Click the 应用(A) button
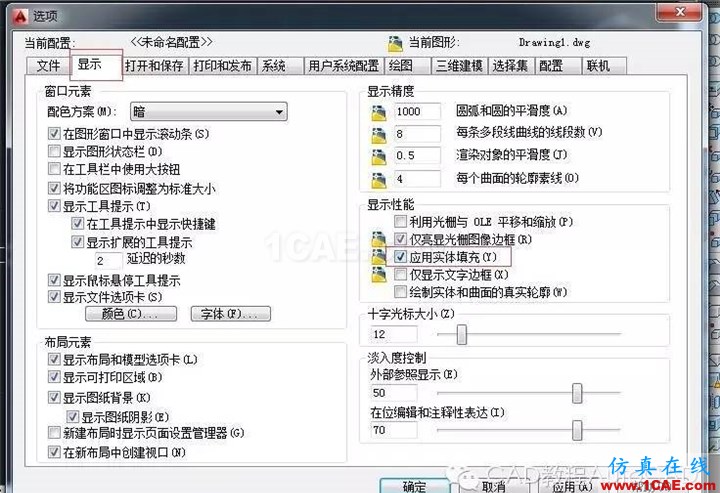Screen dimensions: 720x493 tap(572, 487)
